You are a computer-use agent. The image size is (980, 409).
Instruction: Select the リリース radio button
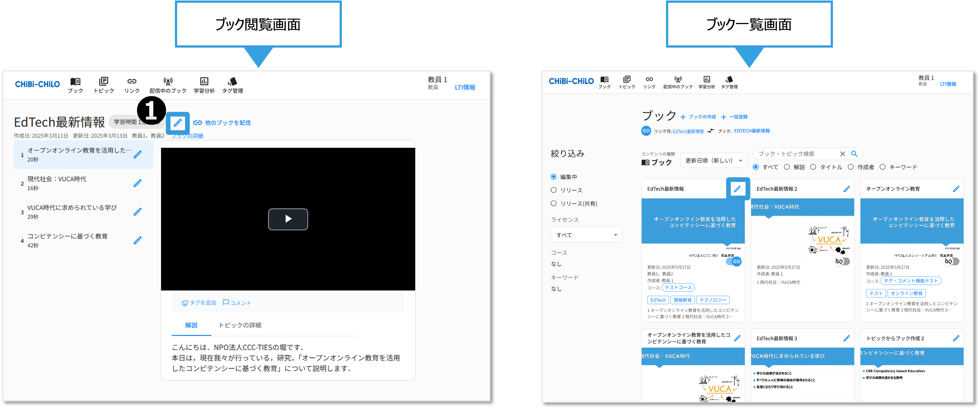pyautogui.click(x=553, y=190)
